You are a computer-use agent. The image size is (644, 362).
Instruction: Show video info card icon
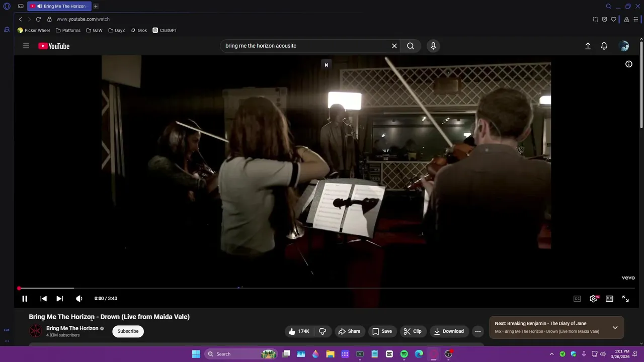pos(629,64)
